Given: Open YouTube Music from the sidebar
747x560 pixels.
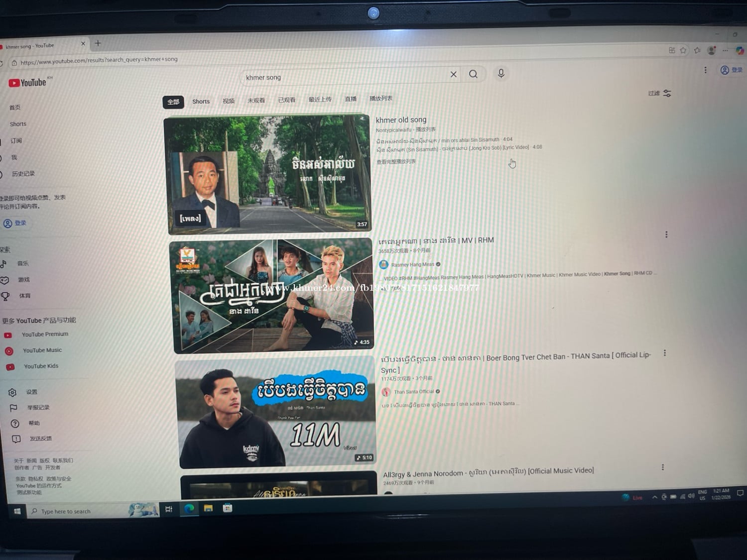Looking at the screenshot, I should pyautogui.click(x=42, y=350).
